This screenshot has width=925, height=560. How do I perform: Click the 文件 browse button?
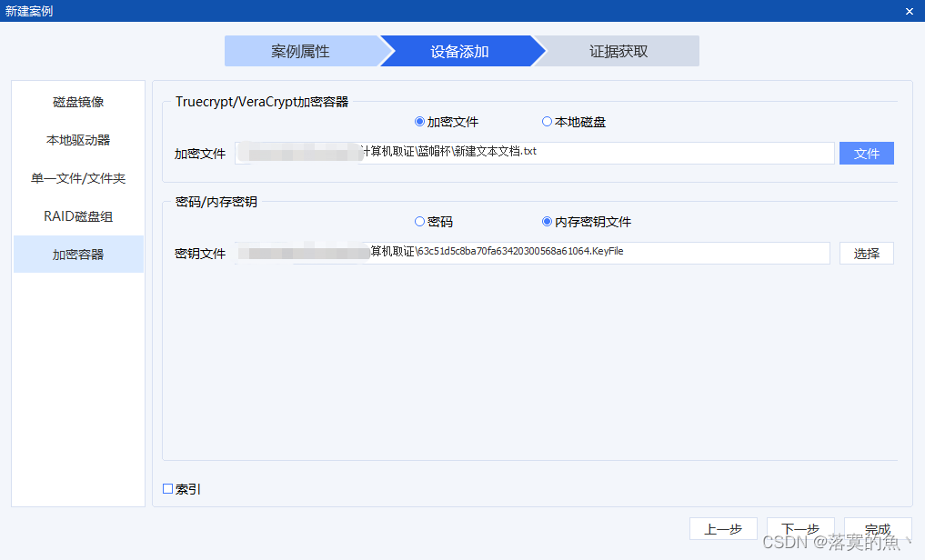pyautogui.click(x=866, y=153)
